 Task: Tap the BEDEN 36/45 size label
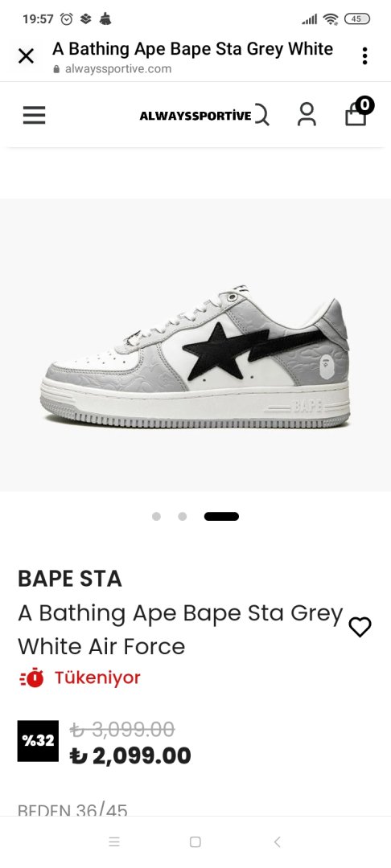72,812
